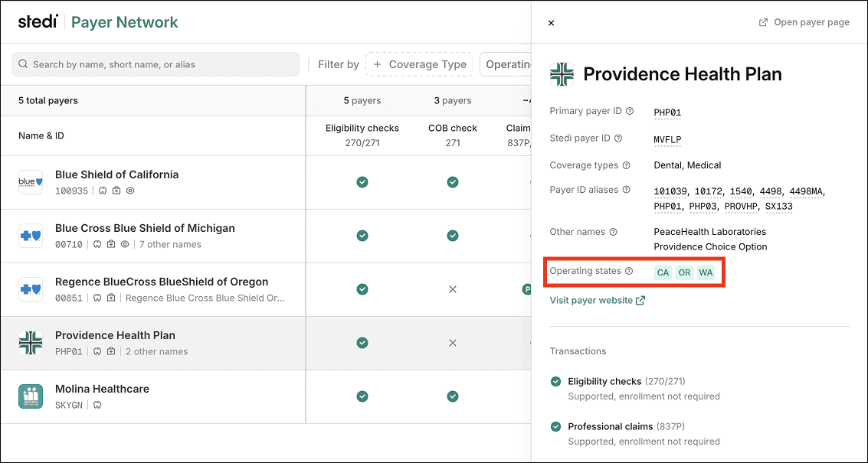Click help icon next to Operating states
Viewport: 868px width, 463px height.
click(x=628, y=271)
